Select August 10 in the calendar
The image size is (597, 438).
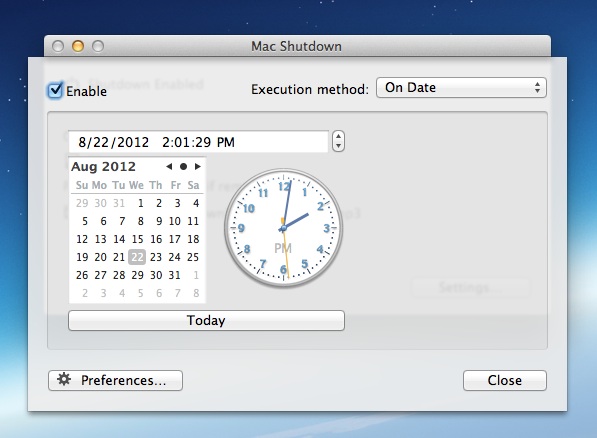174,221
